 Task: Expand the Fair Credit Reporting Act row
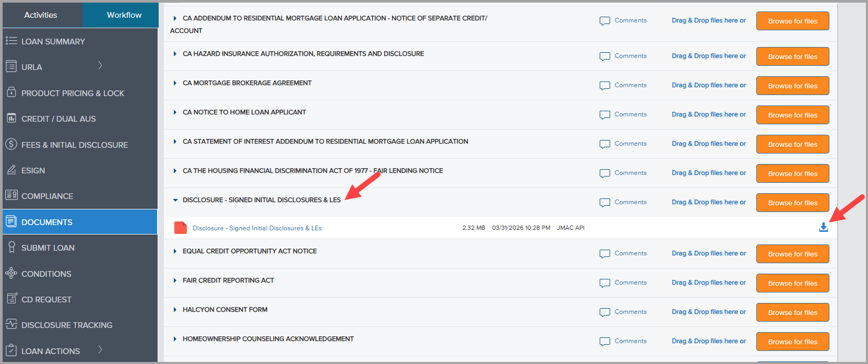175,280
